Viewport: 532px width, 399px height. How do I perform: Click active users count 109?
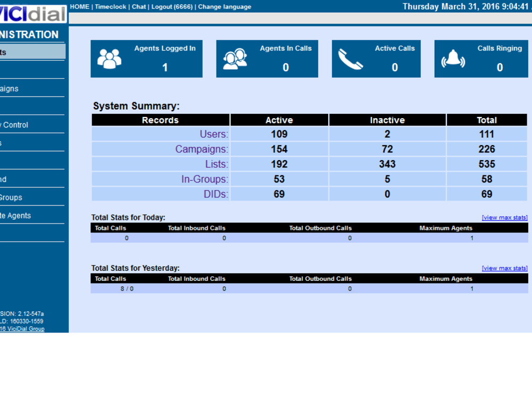pos(279,134)
